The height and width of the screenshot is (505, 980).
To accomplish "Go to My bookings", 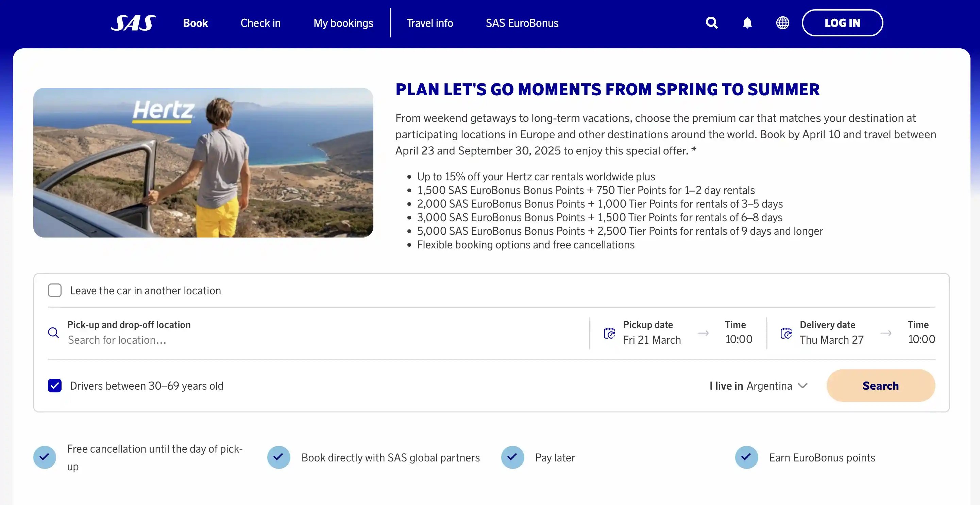I will click(x=343, y=23).
